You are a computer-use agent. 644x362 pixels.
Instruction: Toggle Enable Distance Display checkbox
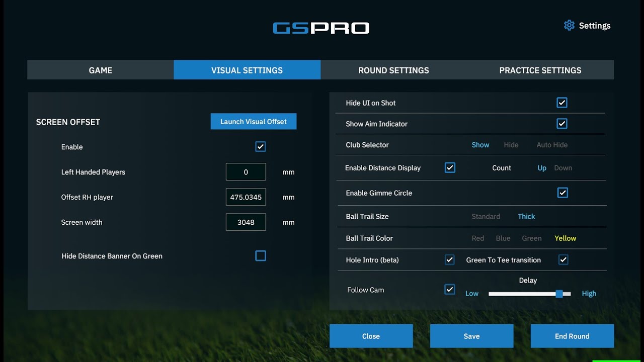tap(450, 167)
